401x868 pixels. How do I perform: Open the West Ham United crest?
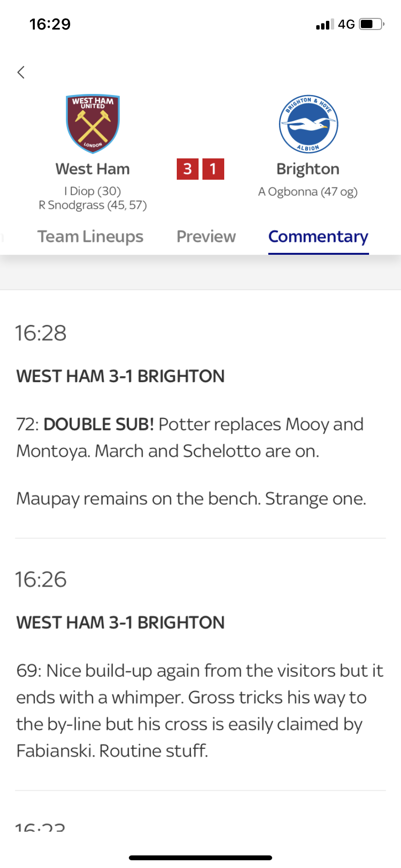click(93, 124)
